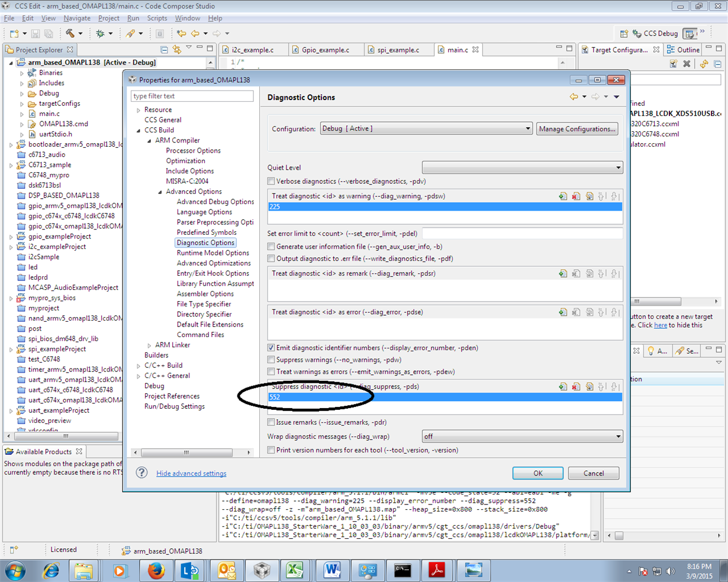The height and width of the screenshot is (582, 728).
Task: Click the Cancel button
Action: coord(594,473)
